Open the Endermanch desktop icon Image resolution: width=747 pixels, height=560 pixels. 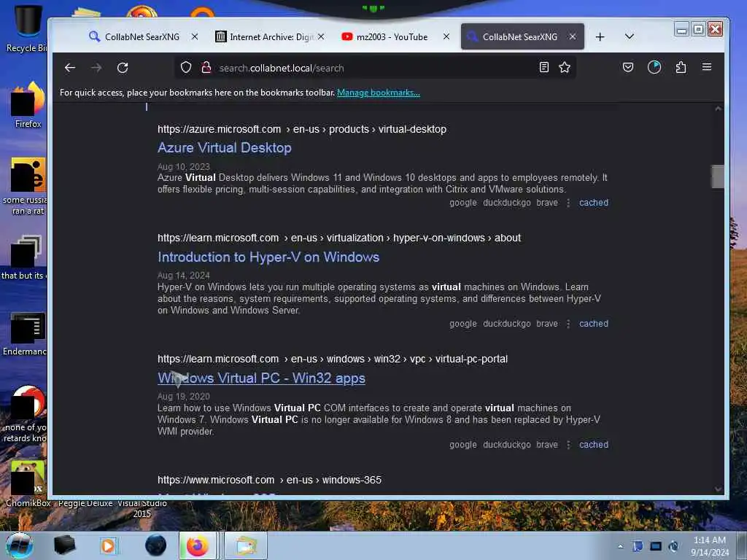point(26,333)
